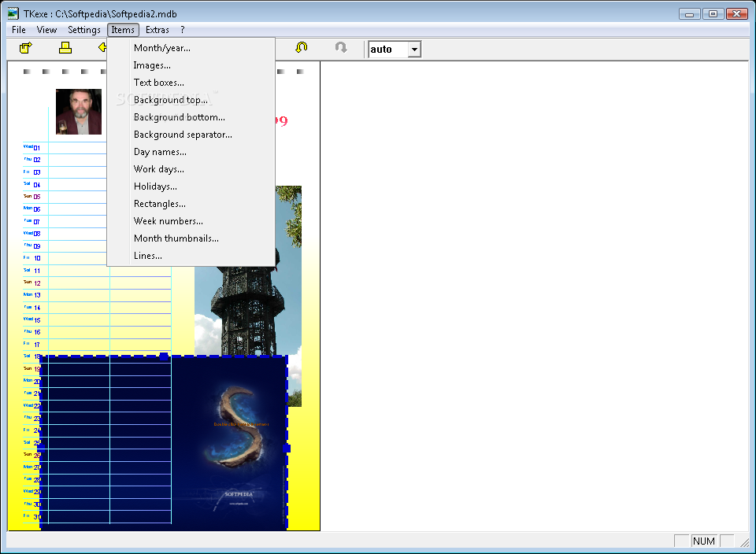Choose Month/year... from Items menu
Screen dimensions: 756x554
(191, 48)
